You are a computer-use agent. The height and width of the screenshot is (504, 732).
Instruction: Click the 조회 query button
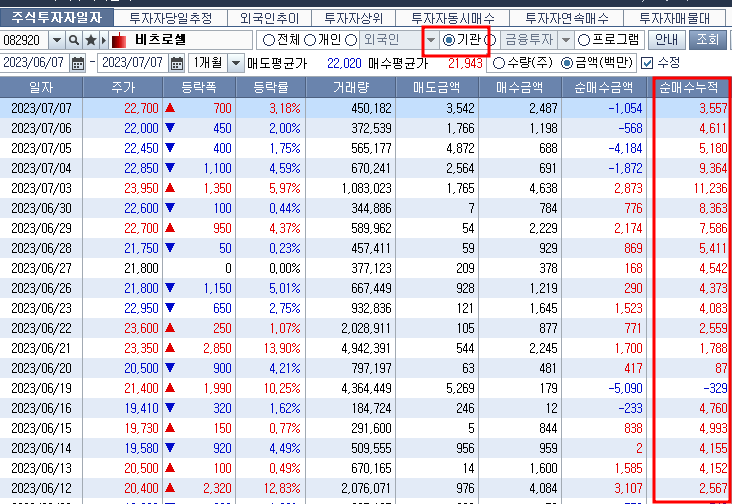[707, 40]
